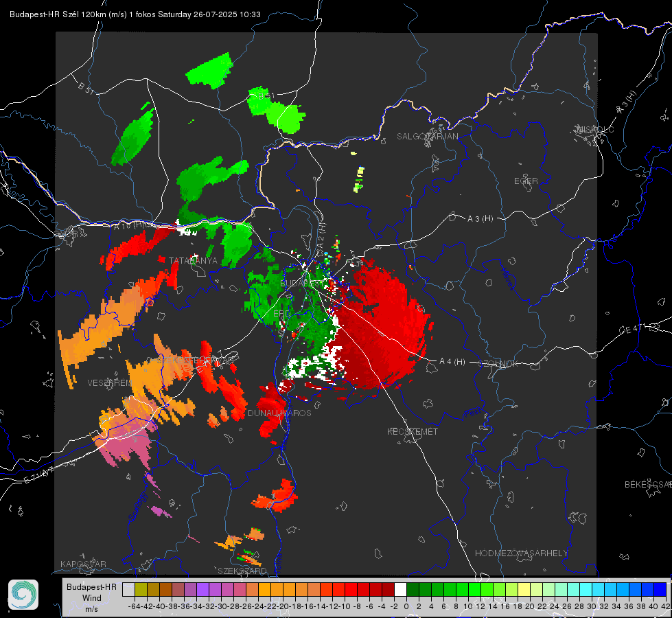Click the TATABÁNYA city label
This screenshot has height=618, width=672.
point(193,261)
